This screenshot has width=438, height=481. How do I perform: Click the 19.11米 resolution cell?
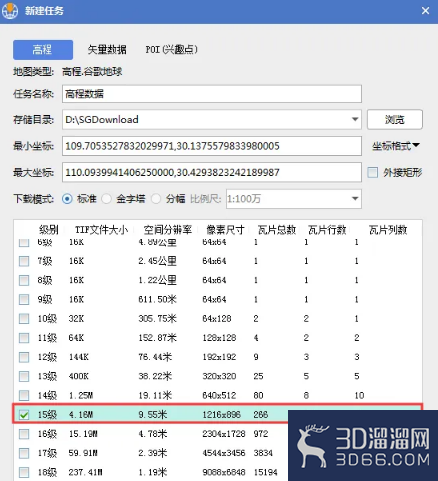[155, 396]
